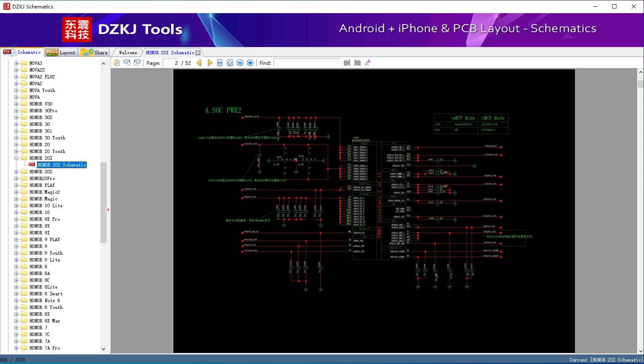This screenshot has height=364, width=644.
Task: Go to the previous page arrow
Action: [x=199, y=63]
